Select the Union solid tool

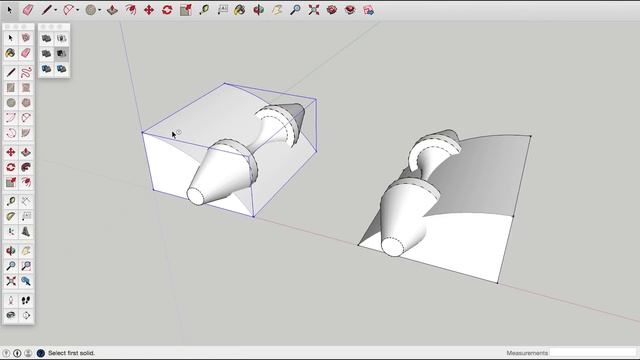(47, 53)
